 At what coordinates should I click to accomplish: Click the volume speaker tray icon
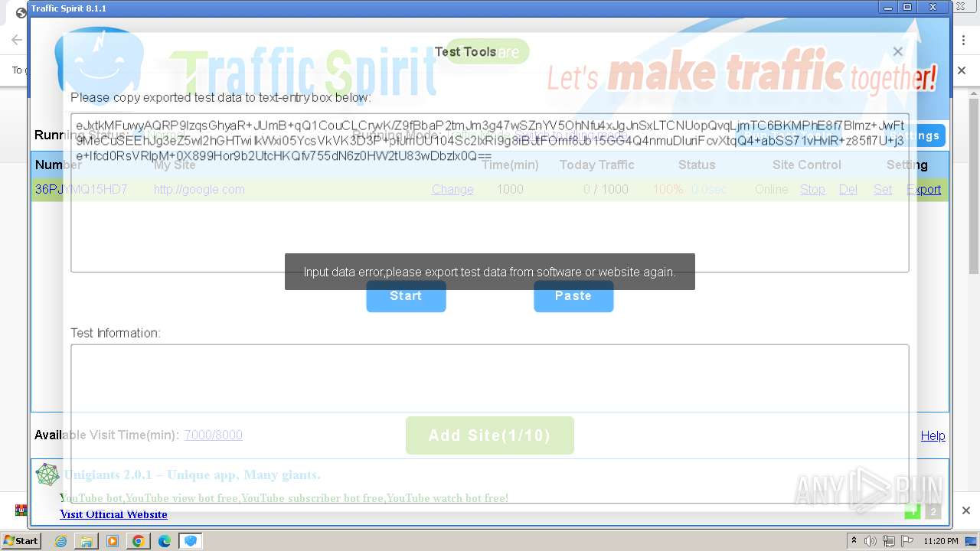click(x=871, y=541)
